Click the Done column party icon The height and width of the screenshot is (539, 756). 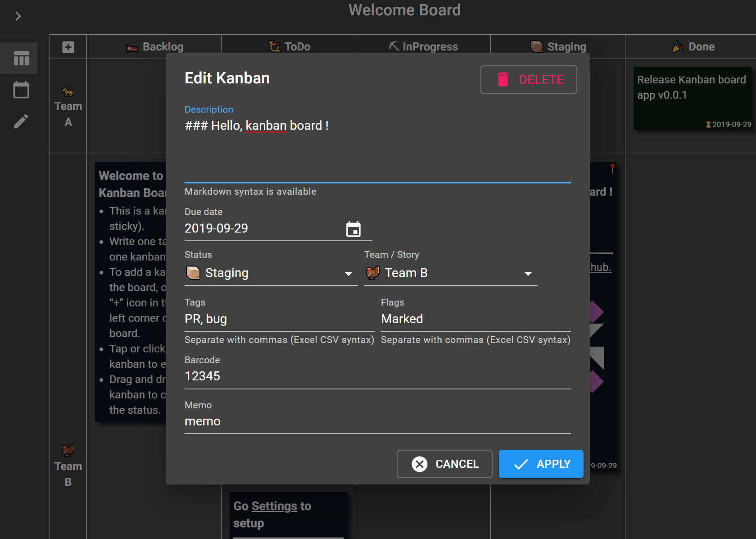click(x=677, y=46)
